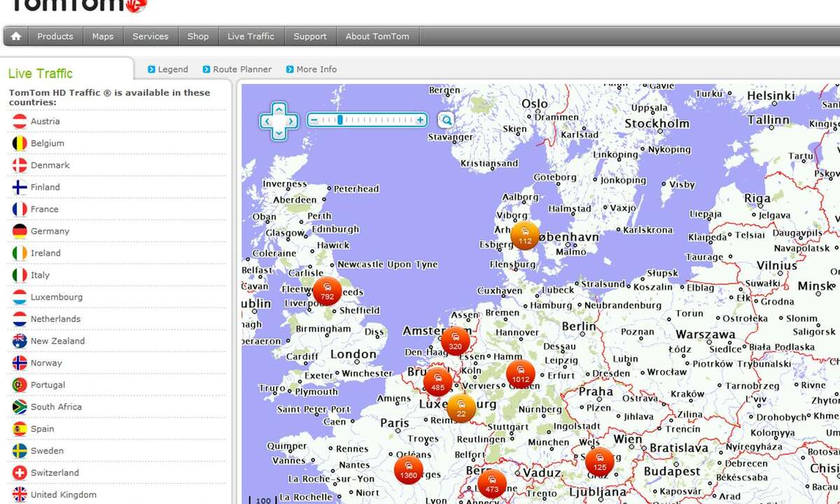The width and height of the screenshot is (840, 504).
Task: Select Denmark flag icon
Action: [x=20, y=165]
